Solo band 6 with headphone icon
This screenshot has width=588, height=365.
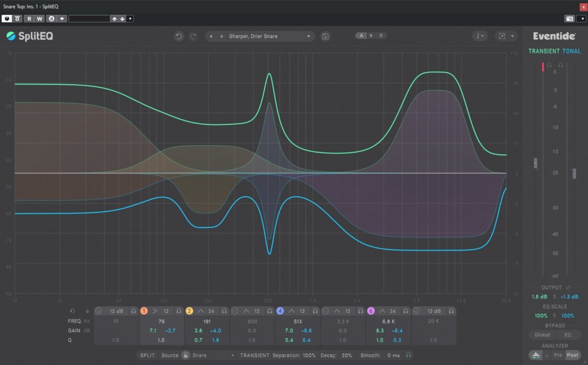click(406, 311)
